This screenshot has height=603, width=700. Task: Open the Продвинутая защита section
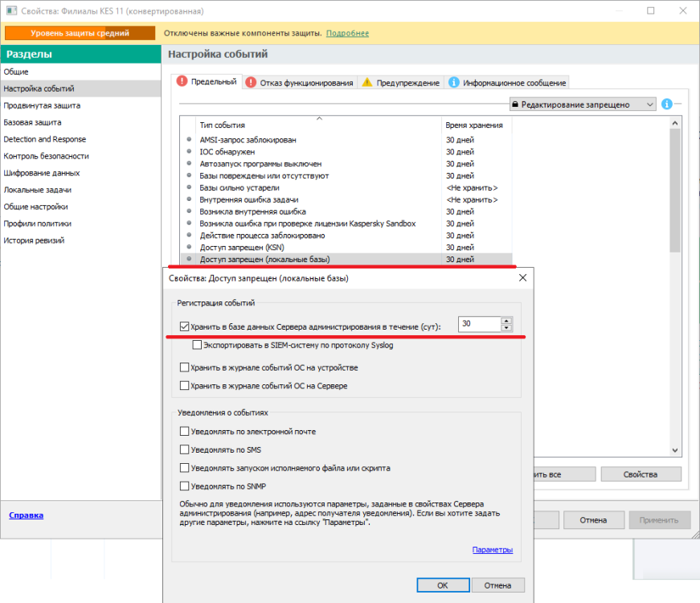[x=80, y=105]
